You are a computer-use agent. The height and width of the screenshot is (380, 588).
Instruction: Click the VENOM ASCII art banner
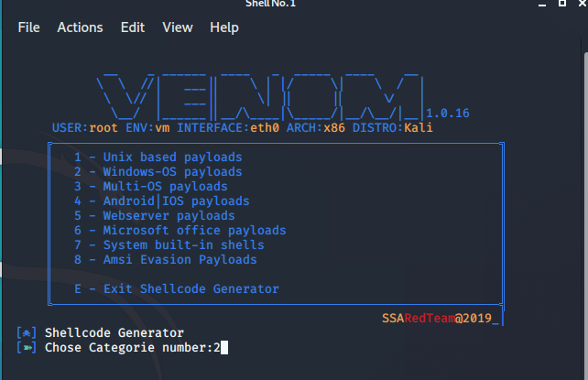click(260, 96)
